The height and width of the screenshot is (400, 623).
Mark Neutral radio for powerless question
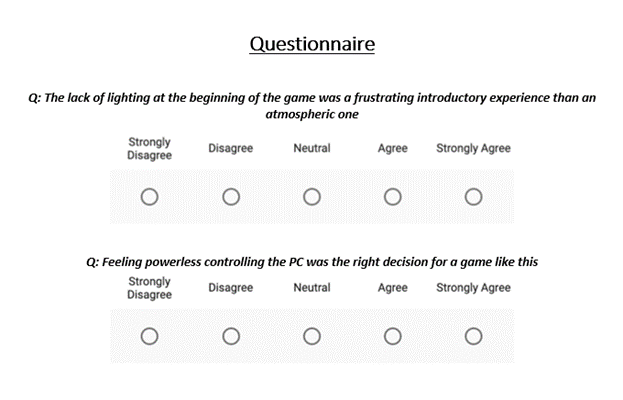(312, 335)
